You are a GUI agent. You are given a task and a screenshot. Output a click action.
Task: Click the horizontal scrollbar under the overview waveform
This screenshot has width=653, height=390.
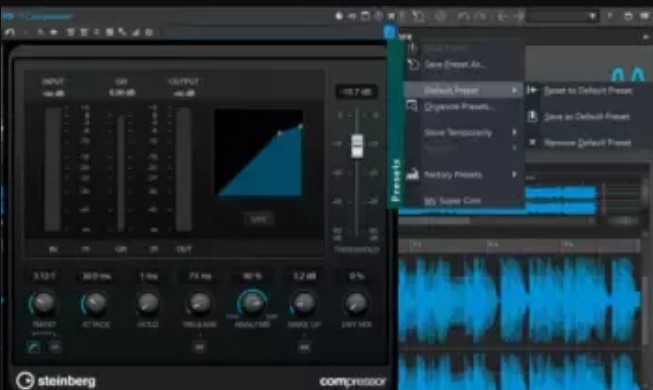[435, 221]
